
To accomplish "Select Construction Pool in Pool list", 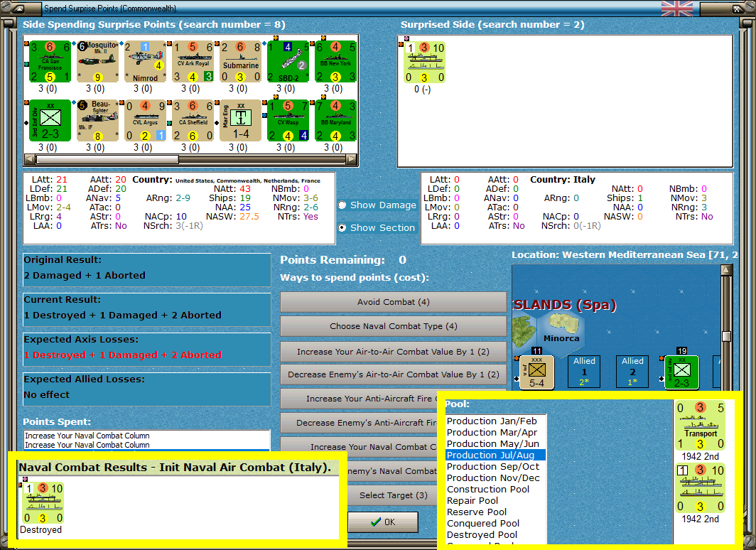I will (496, 490).
